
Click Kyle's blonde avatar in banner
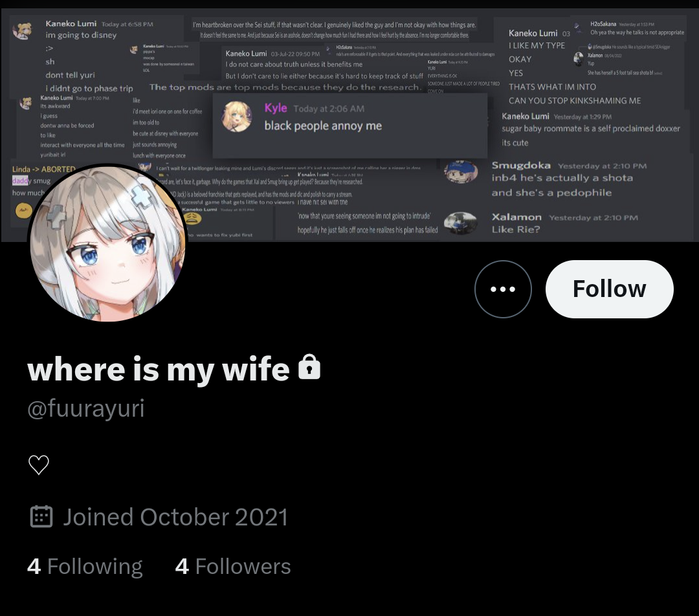coord(237,116)
